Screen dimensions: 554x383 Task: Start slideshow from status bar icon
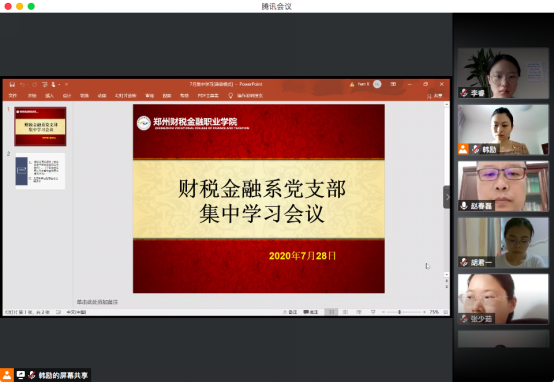click(x=373, y=312)
